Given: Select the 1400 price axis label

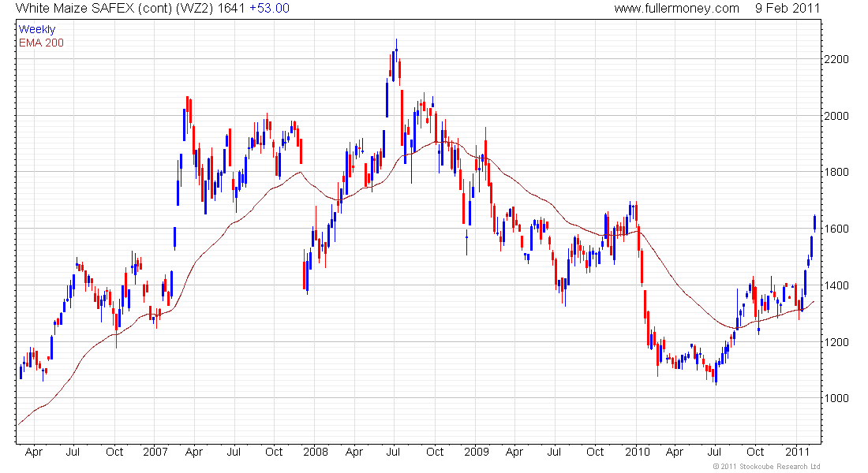Looking at the screenshot, I should coord(836,285).
